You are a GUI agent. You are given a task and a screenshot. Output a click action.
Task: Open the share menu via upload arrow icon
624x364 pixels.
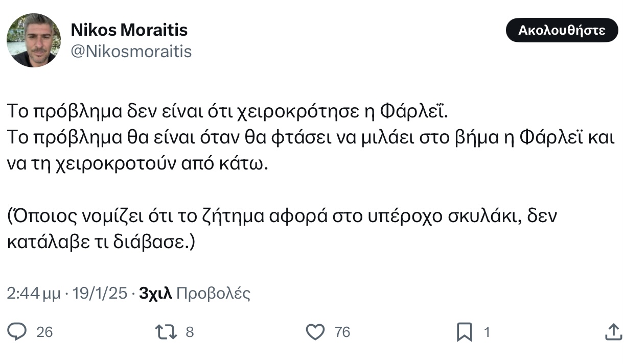[613, 332]
